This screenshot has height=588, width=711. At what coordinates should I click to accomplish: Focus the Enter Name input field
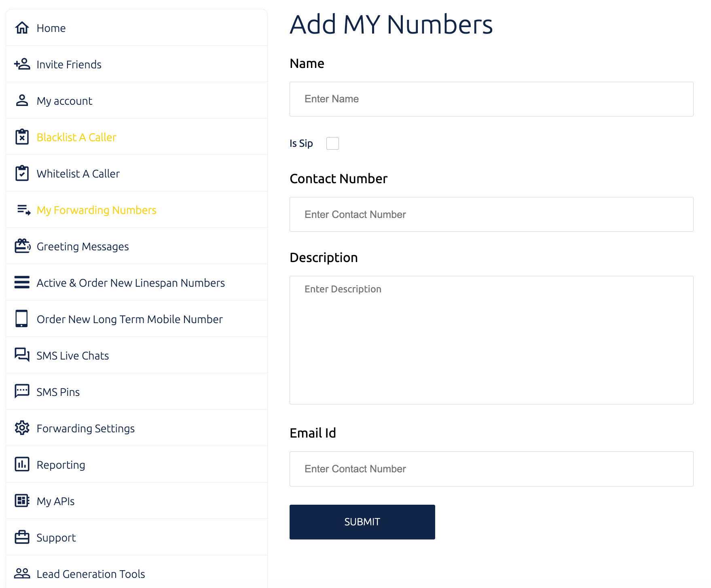coord(491,99)
